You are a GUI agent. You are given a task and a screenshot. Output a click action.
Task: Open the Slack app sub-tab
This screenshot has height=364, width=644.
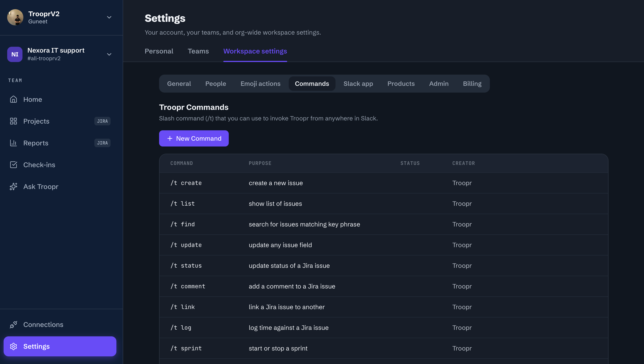click(x=358, y=84)
